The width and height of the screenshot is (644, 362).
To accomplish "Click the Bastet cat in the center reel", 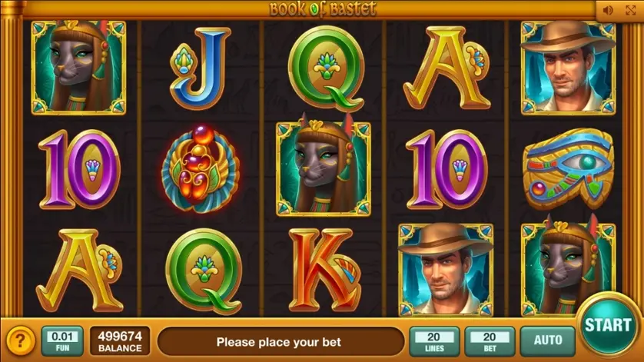I will pyautogui.click(x=324, y=168).
